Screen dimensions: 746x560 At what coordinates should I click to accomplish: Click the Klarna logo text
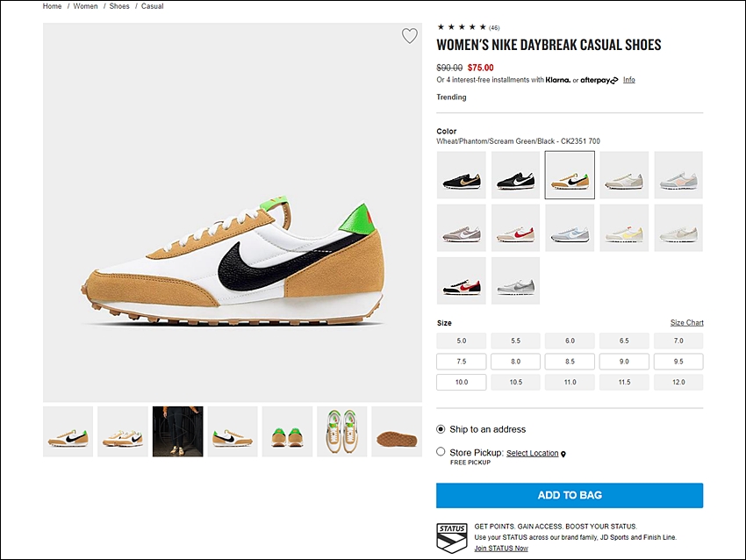tap(557, 80)
